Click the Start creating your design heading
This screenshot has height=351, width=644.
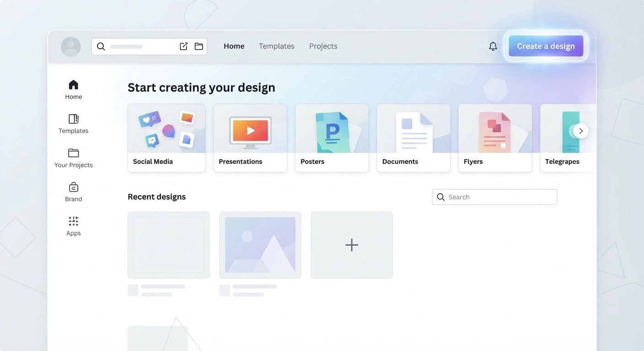pyautogui.click(x=201, y=88)
